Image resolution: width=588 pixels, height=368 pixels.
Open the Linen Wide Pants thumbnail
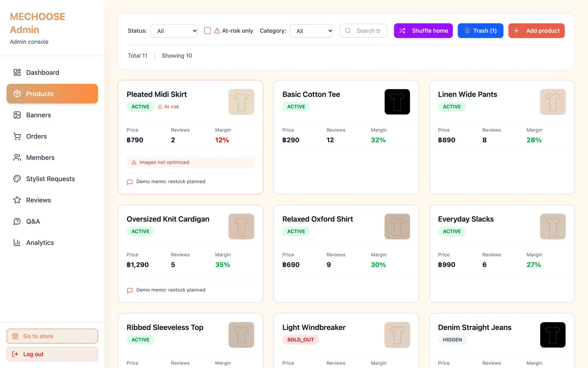(553, 102)
